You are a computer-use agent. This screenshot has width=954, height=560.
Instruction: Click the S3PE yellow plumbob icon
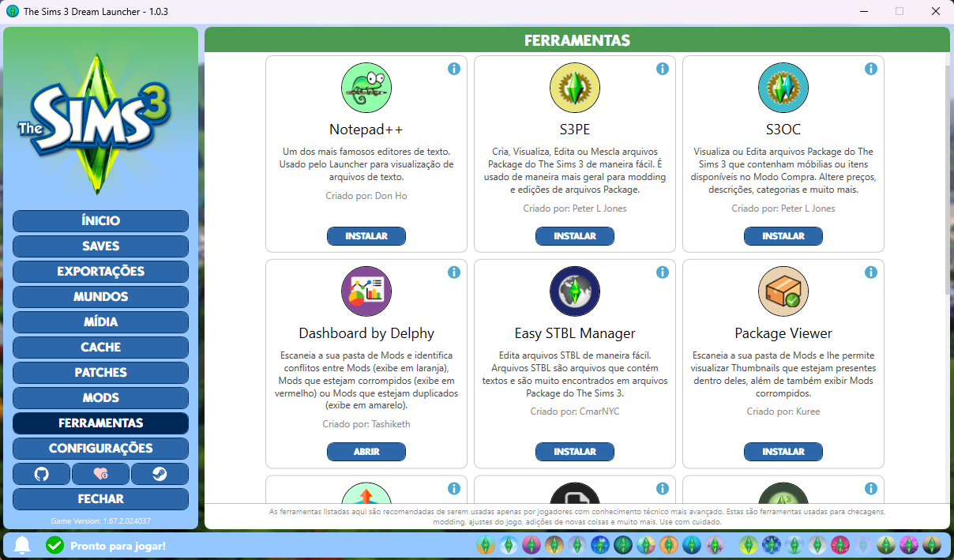(x=575, y=88)
